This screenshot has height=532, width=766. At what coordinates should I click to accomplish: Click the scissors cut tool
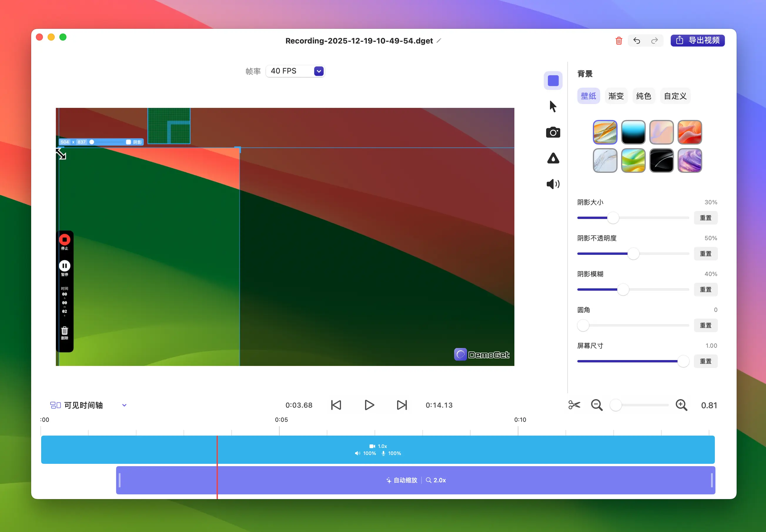(574, 405)
